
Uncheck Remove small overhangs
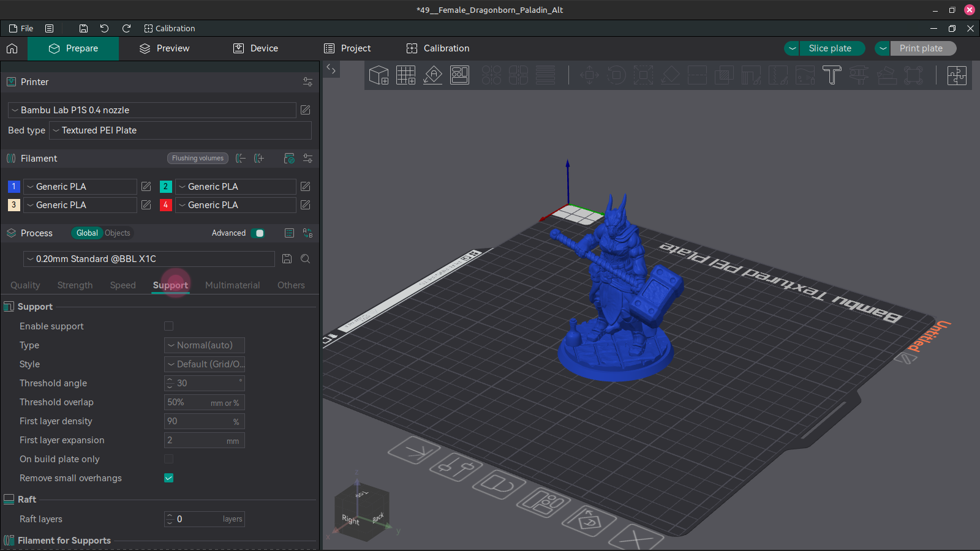click(x=168, y=478)
